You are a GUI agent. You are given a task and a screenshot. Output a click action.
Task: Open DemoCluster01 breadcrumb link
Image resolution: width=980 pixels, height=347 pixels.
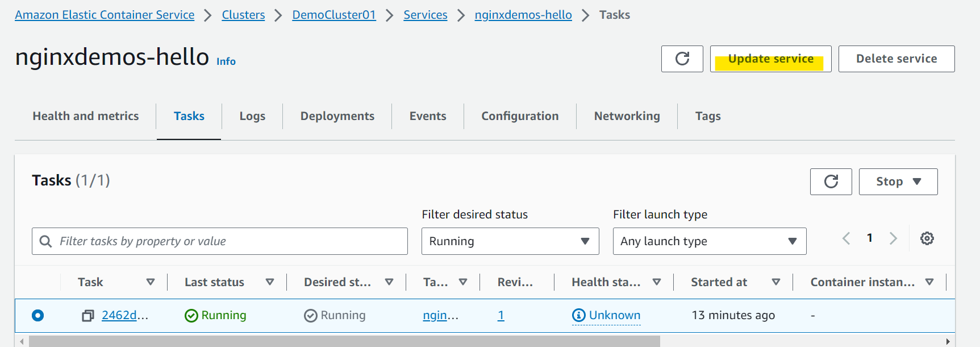(334, 15)
